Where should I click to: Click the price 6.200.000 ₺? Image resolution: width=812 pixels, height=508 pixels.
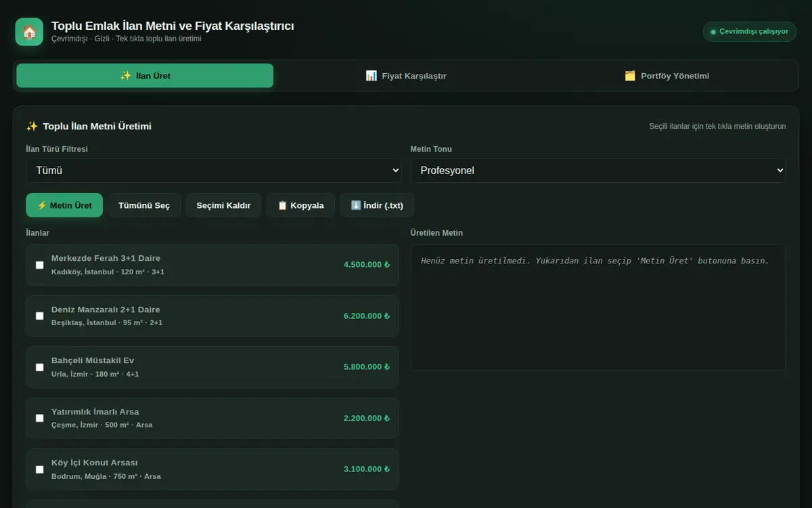[x=367, y=316]
